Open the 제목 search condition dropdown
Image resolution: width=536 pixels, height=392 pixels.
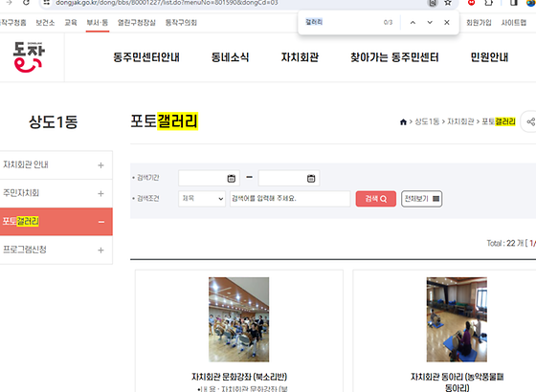pyautogui.click(x=202, y=199)
